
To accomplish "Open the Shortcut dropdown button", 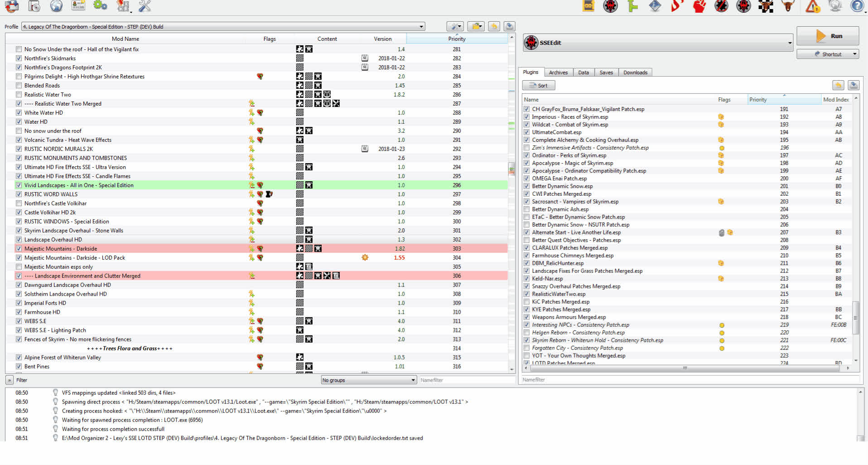I will pyautogui.click(x=828, y=54).
